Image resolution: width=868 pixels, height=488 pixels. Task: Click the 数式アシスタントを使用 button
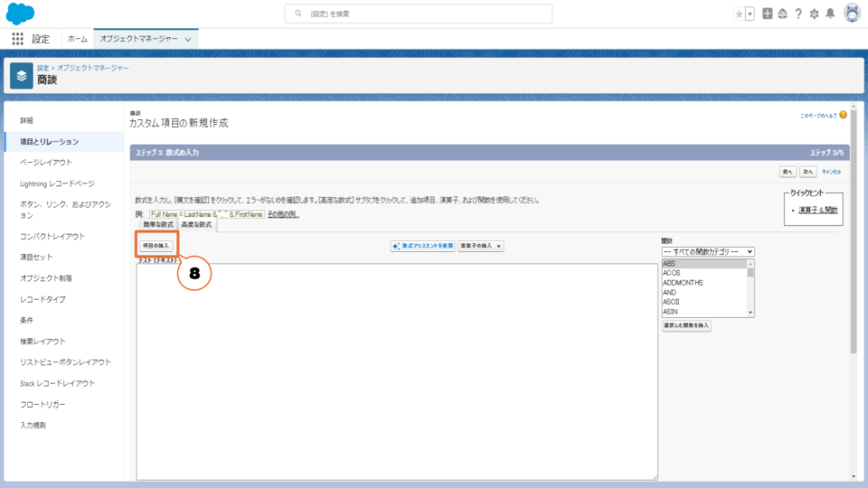[422, 246]
